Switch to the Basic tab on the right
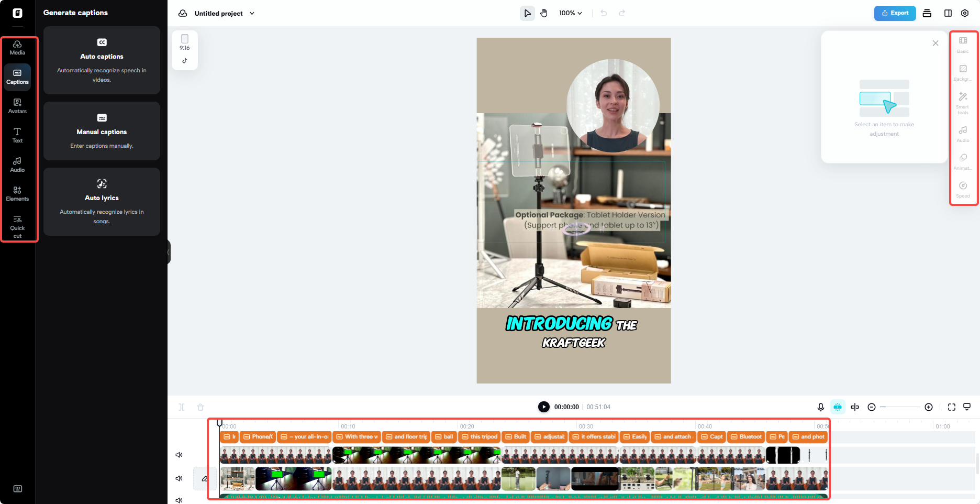The width and height of the screenshot is (980, 504). (963, 45)
